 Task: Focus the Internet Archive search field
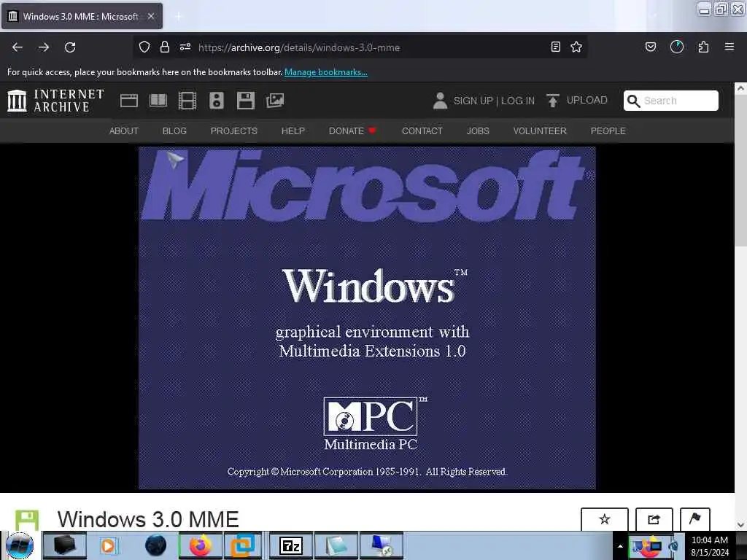pos(671,101)
